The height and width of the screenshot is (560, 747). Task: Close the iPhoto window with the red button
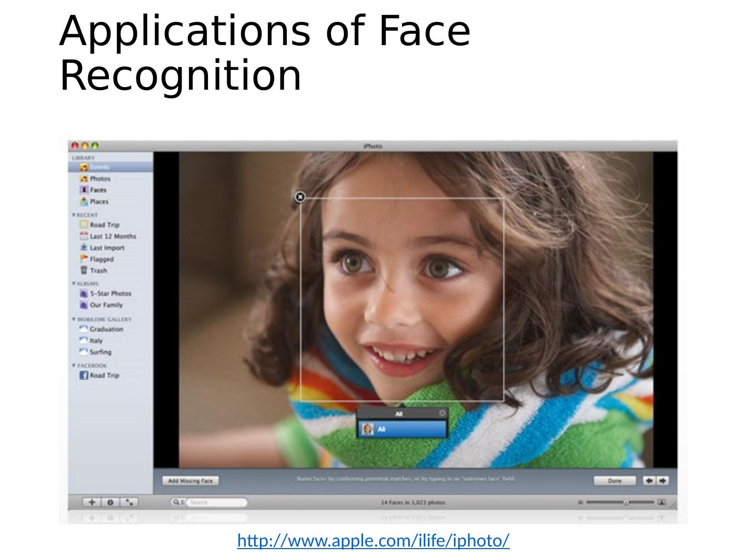tap(75, 146)
